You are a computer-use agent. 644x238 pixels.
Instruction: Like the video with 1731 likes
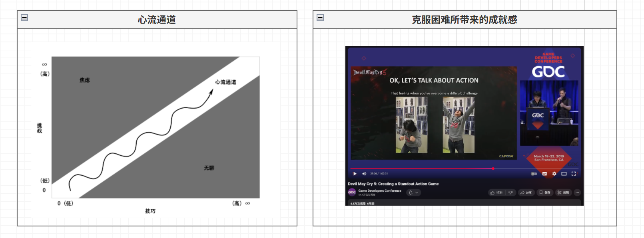(496, 192)
